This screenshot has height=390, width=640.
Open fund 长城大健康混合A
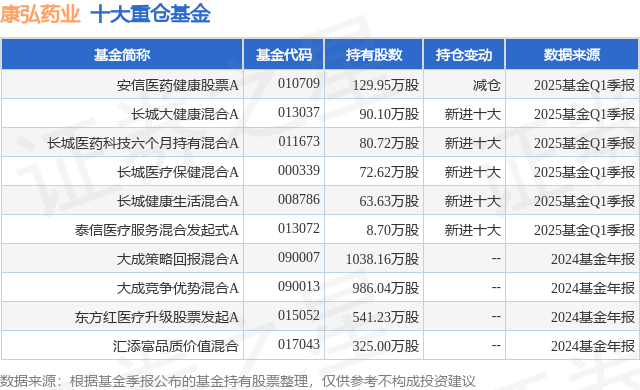pyautogui.click(x=184, y=114)
